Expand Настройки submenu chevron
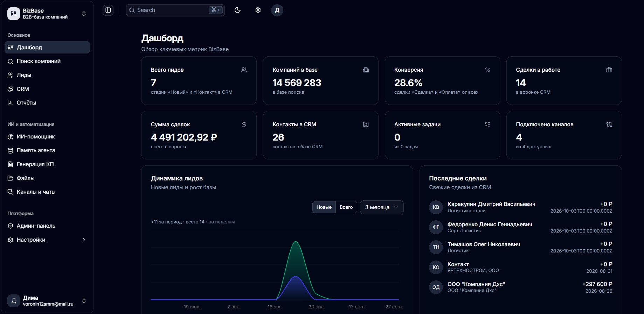The height and width of the screenshot is (314, 644). point(84,240)
